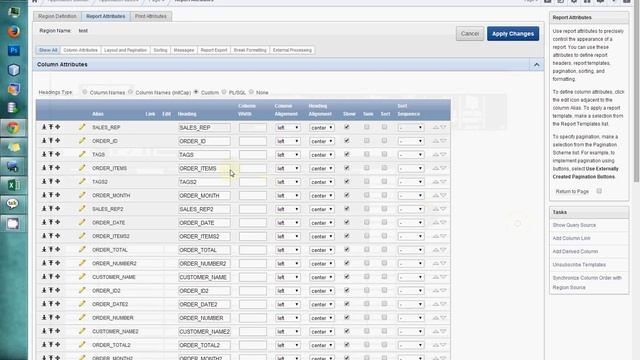Click the four-way move icon in TAGS2 row
Image resolution: width=640 pixels, height=360 pixels.
coord(58,181)
